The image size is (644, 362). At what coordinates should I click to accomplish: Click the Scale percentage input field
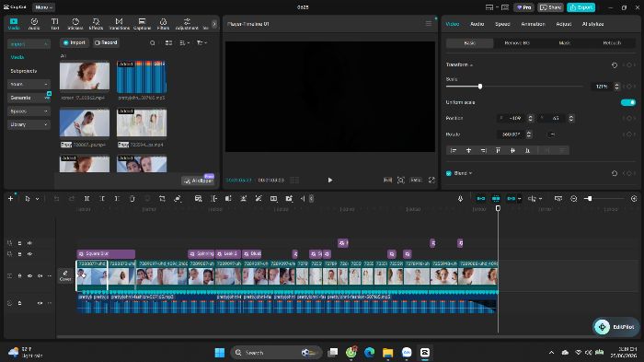click(x=602, y=87)
